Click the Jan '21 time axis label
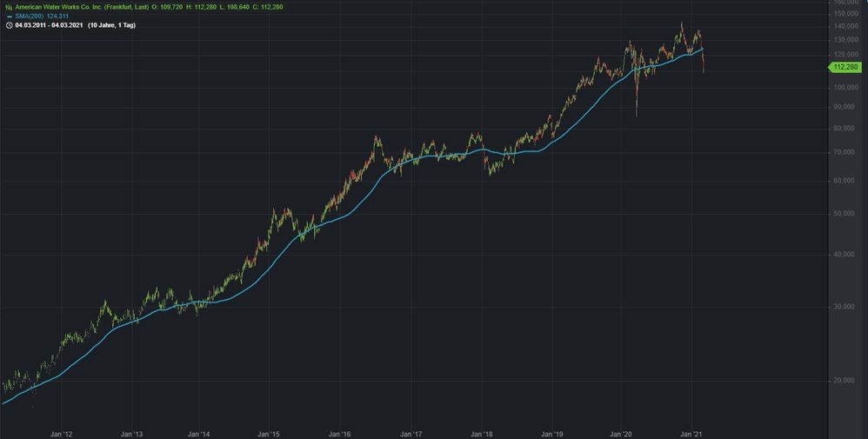Image resolution: width=868 pixels, height=439 pixels. pos(692,433)
